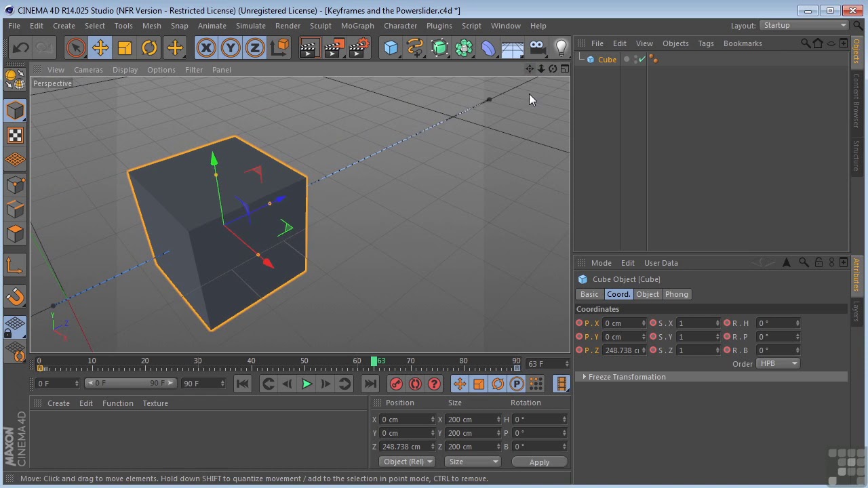Play animation forwards
868x488 pixels.
point(307,384)
